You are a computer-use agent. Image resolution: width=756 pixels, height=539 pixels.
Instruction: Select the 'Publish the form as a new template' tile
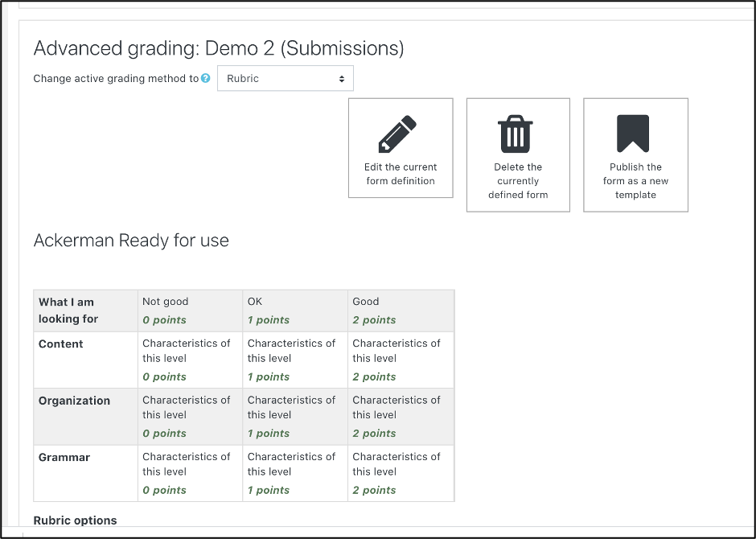[635, 154]
